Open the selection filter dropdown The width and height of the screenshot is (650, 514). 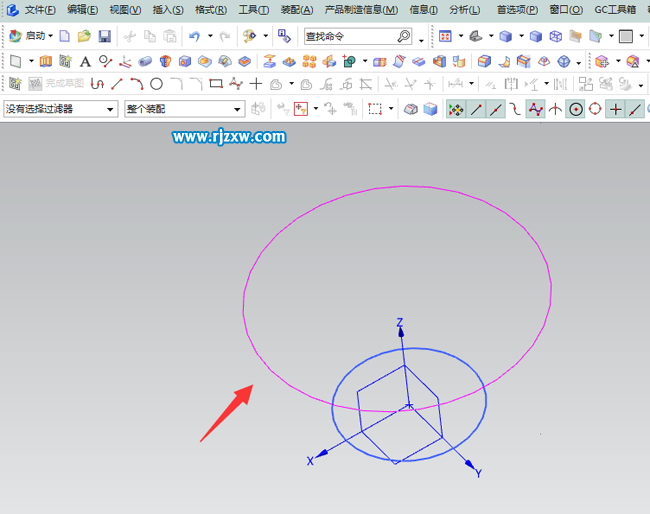[59, 108]
